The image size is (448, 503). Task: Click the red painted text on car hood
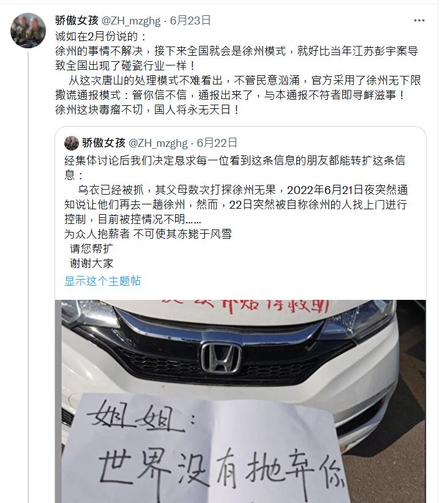(245, 306)
